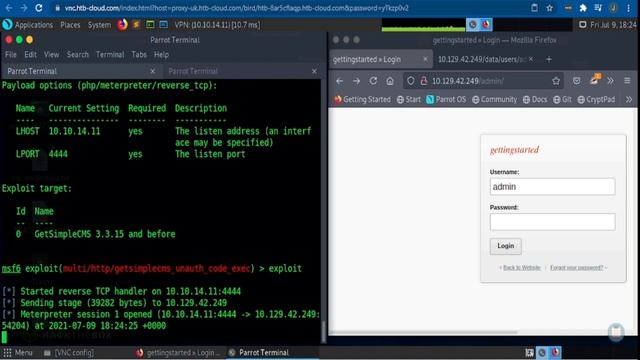Open terminal File menu
The width and height of the screenshot is (640, 360).
11,54
